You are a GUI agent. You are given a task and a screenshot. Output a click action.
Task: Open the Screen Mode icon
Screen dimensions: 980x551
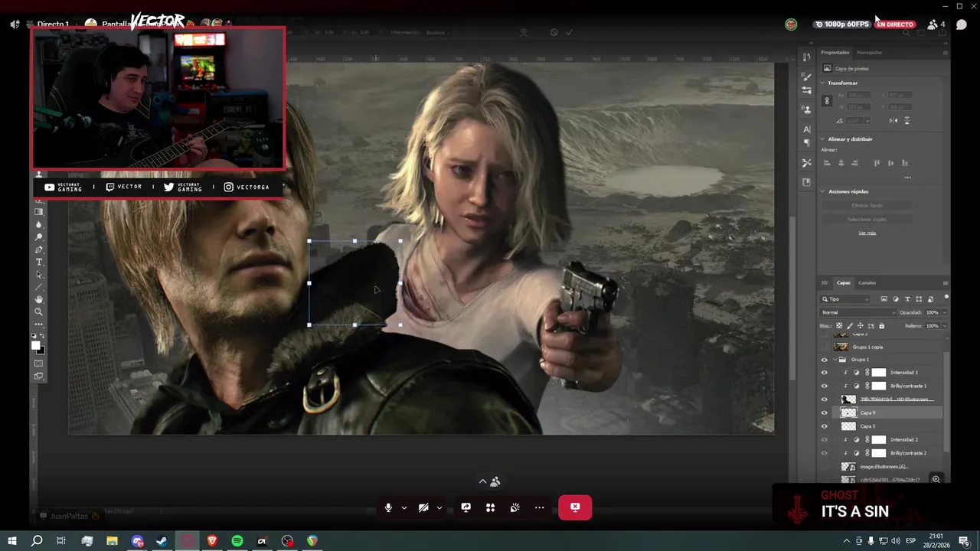(x=39, y=376)
